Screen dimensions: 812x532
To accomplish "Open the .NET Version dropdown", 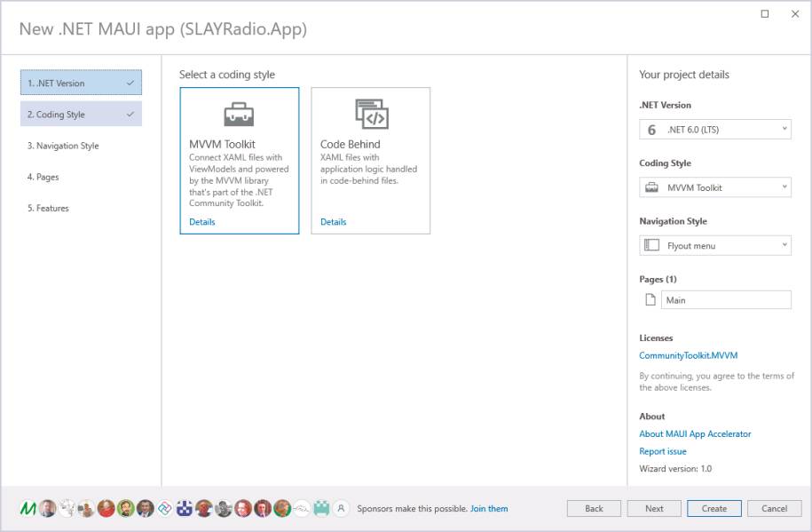I will click(715, 130).
